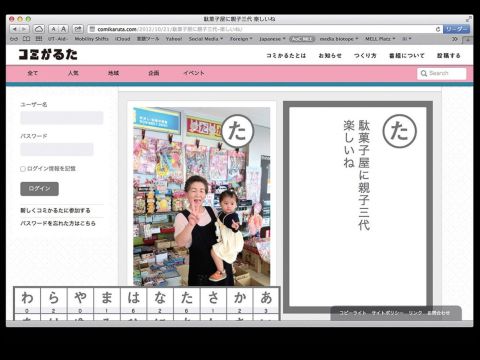Viewport: 480px width, 360px height.
Task: Expand the Japanese bookmarks folder
Action: [x=272, y=39]
